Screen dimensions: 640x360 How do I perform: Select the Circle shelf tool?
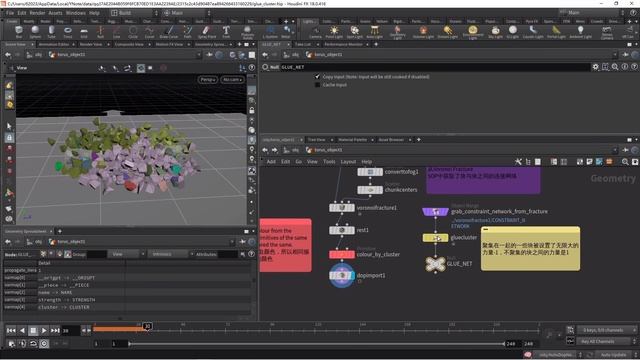point(133,31)
